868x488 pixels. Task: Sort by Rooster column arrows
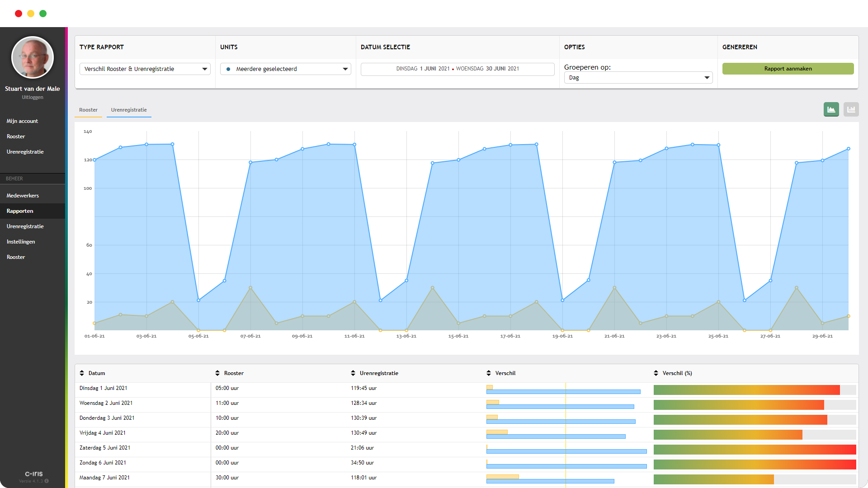217,373
